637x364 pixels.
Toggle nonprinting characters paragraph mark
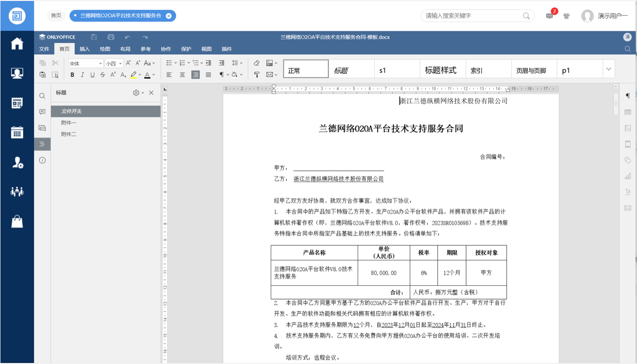(x=222, y=75)
